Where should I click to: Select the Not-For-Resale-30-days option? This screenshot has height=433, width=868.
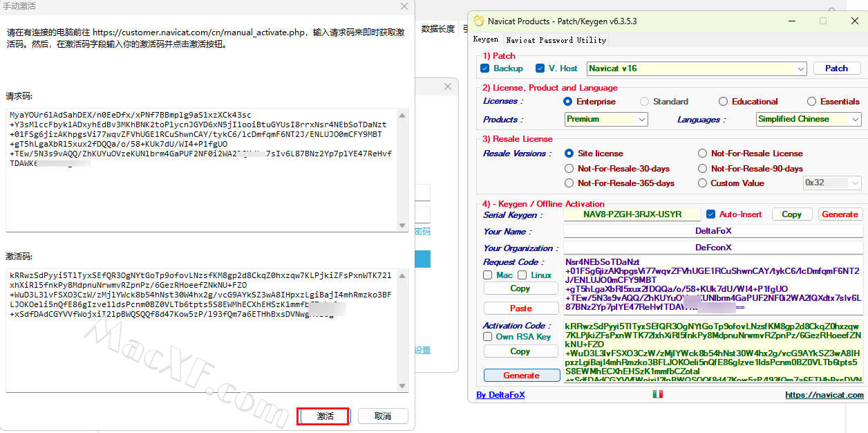569,169
